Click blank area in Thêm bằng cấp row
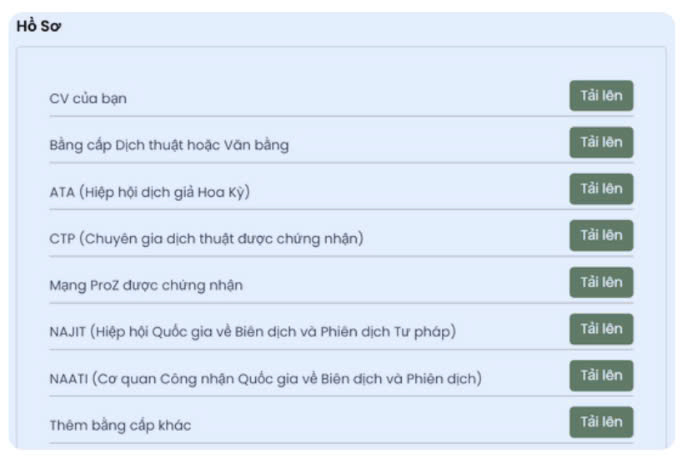The image size is (692, 456). 380,425
